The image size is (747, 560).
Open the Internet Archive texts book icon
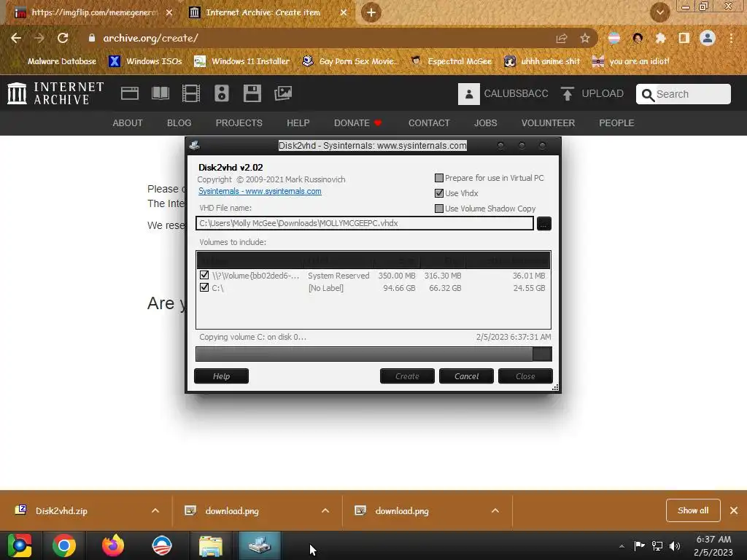(x=160, y=93)
